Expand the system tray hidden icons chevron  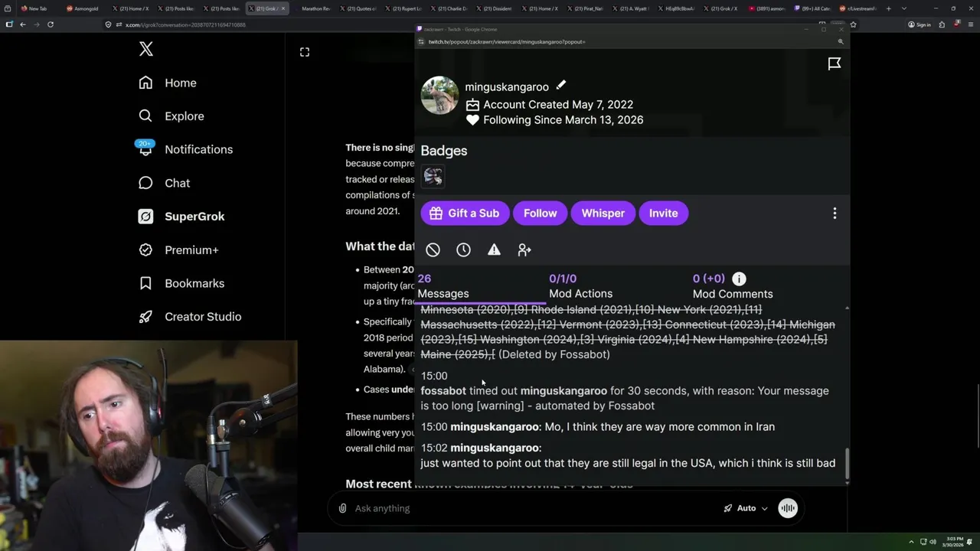[x=911, y=542]
